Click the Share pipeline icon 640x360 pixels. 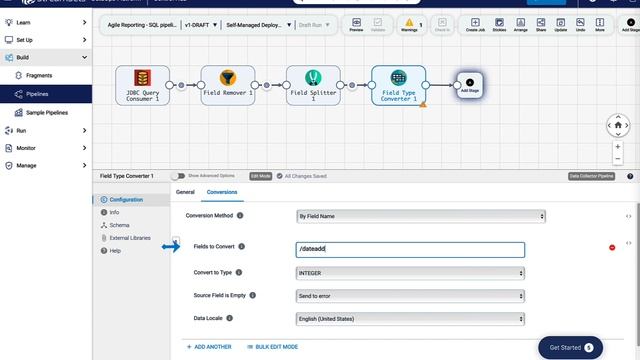pos(541,24)
